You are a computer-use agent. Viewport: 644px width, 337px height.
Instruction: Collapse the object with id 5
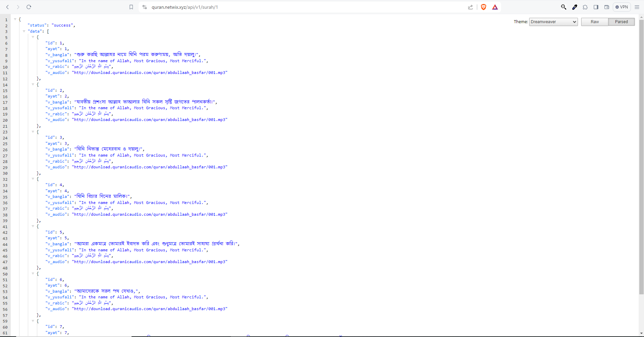[33, 226]
